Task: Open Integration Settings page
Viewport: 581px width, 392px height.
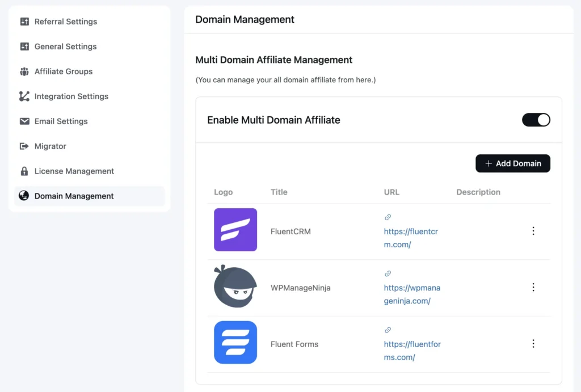Action: pyautogui.click(x=89, y=96)
